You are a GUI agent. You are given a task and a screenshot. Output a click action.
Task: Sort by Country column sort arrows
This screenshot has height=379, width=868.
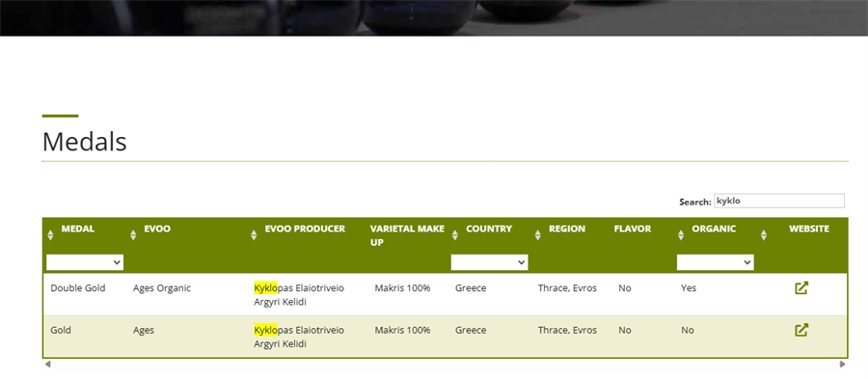454,235
